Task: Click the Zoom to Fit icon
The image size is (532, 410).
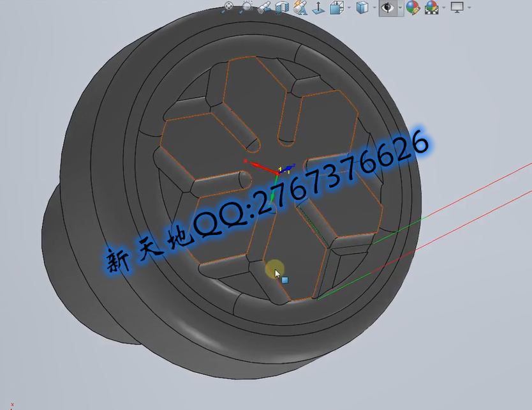Action: [x=229, y=7]
